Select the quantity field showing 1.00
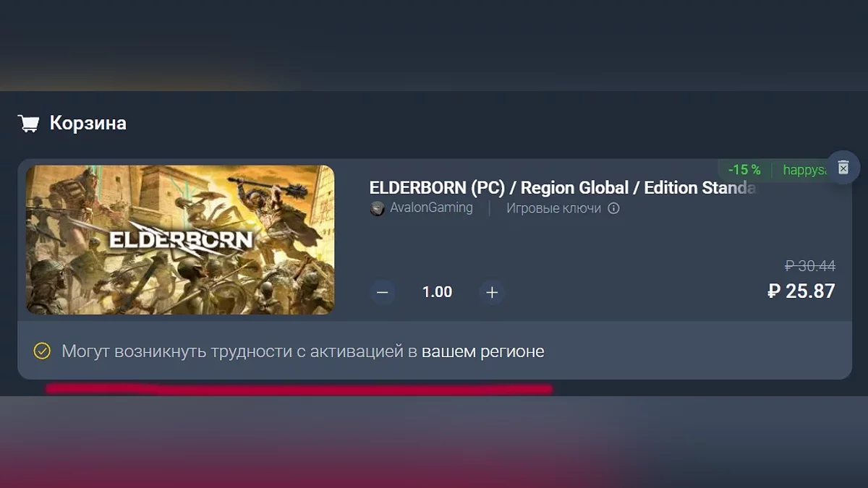Image resolution: width=868 pixels, height=488 pixels. click(x=437, y=292)
